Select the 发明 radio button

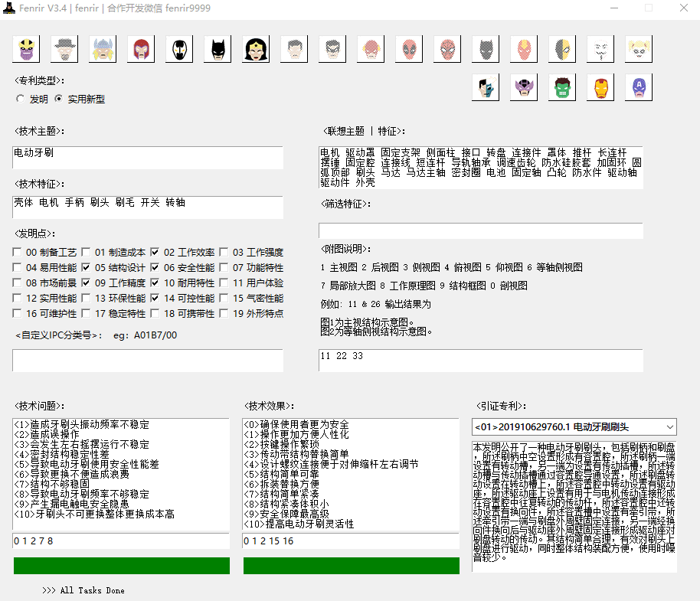pyautogui.click(x=21, y=99)
